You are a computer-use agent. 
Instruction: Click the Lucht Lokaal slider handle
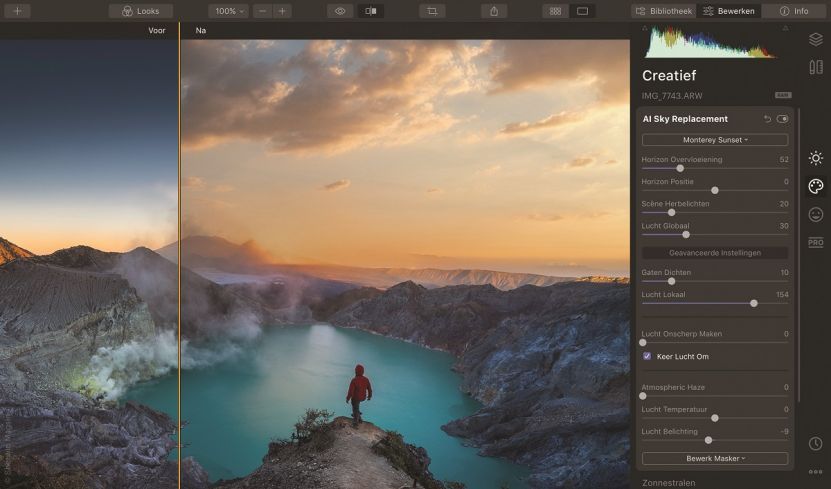pos(753,303)
